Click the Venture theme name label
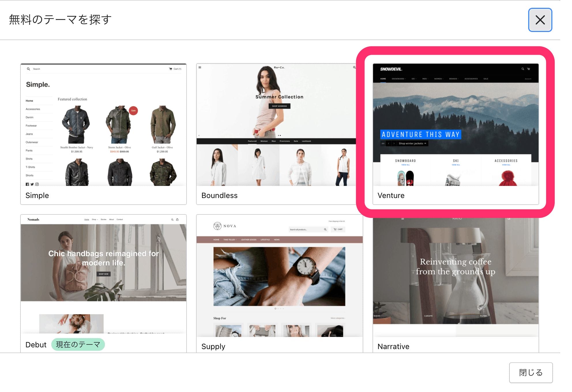This screenshot has width=572, height=392. click(391, 195)
